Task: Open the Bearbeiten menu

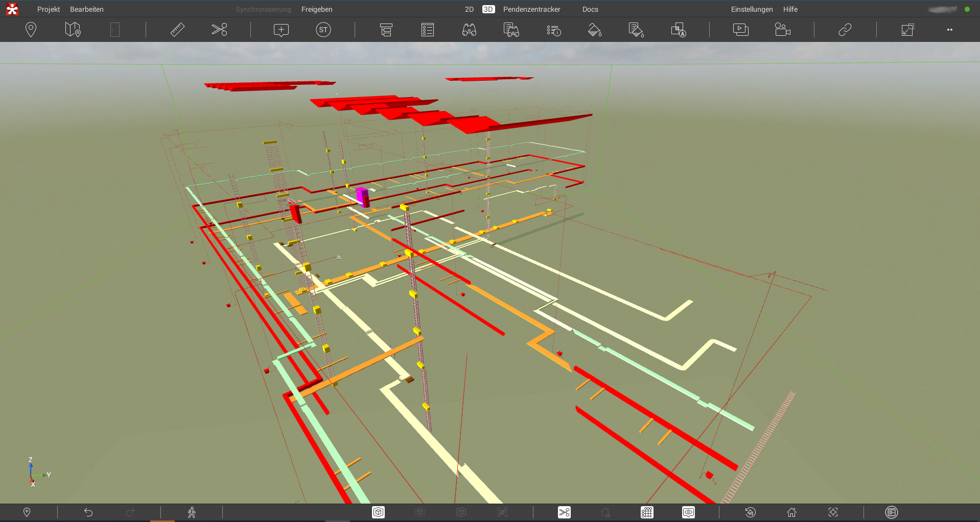Action: (x=87, y=9)
